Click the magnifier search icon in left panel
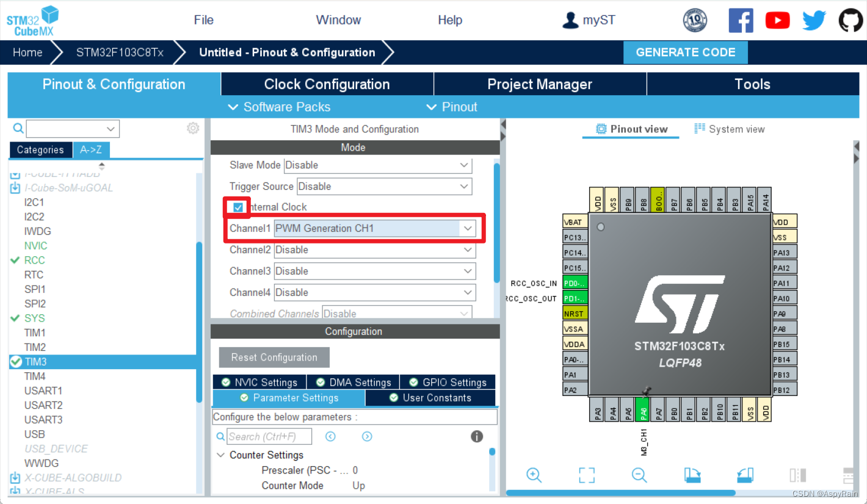The height and width of the screenshot is (504, 867). coord(18,128)
